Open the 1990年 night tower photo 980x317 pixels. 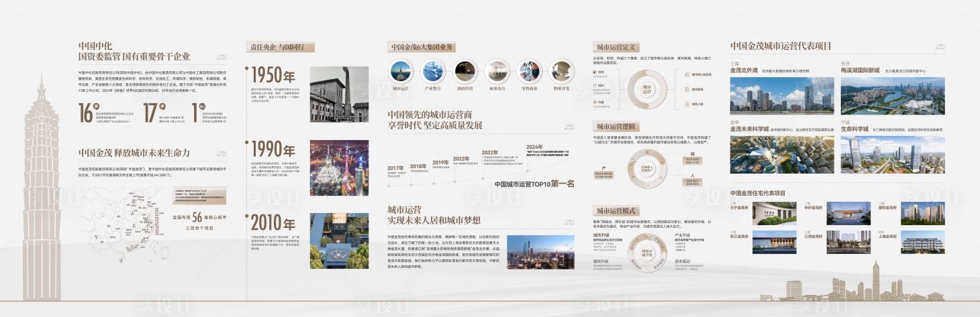coord(339,168)
